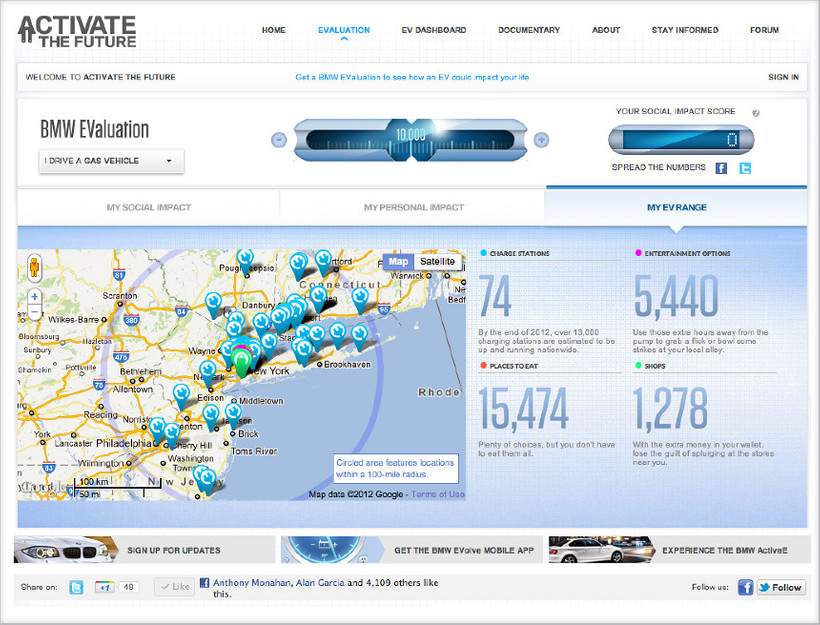
Task: Open the map Terms of Use link
Action: coord(438,494)
